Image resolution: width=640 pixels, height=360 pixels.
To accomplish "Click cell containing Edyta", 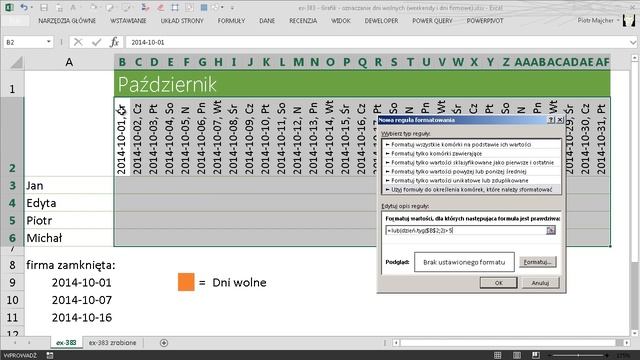I will (69, 203).
